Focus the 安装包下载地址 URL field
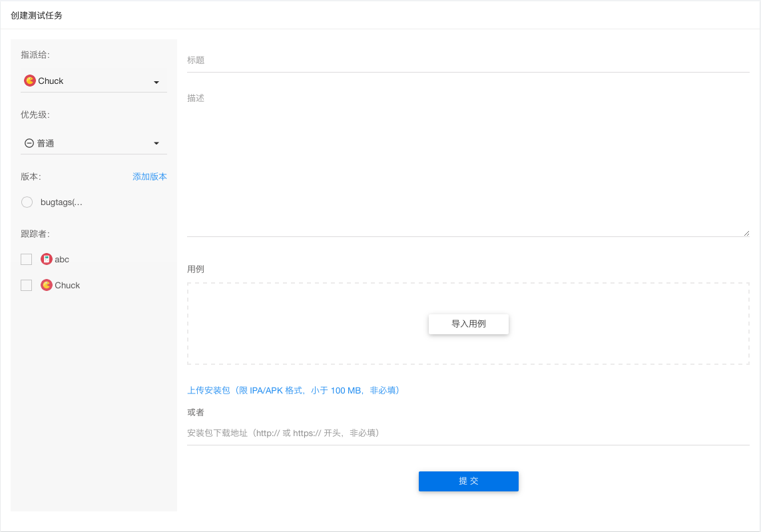This screenshot has width=761, height=532. pos(468,433)
